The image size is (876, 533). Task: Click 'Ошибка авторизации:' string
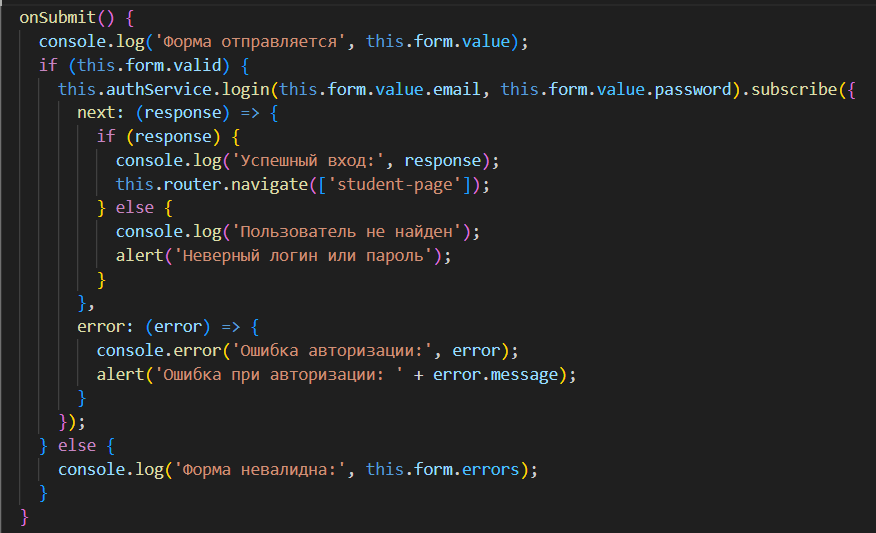332,351
